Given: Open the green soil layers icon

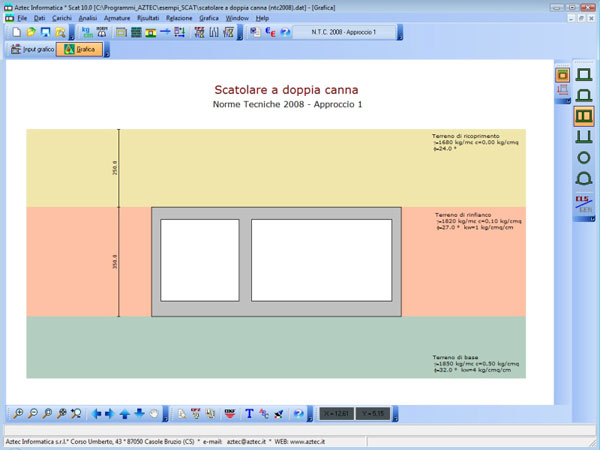Looking at the screenshot, I should click(136, 33).
